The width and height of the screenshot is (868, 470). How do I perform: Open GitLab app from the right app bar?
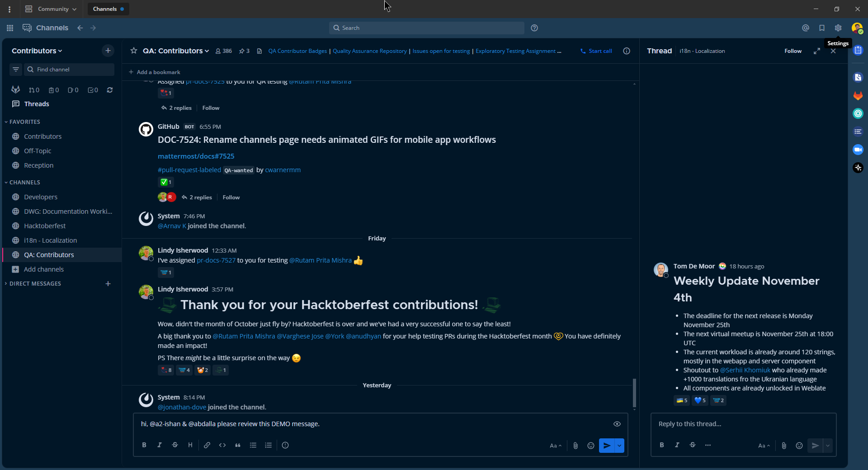[x=858, y=96]
